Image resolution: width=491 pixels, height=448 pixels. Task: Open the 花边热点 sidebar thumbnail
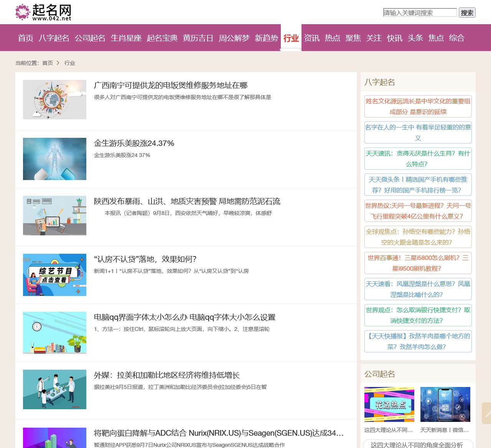[x=389, y=404]
